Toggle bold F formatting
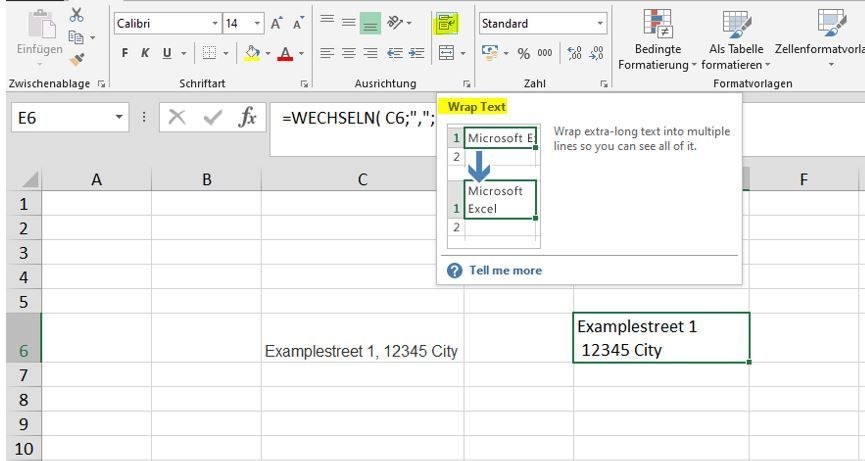Screen dimensions: 865x461 pyautogui.click(x=125, y=53)
